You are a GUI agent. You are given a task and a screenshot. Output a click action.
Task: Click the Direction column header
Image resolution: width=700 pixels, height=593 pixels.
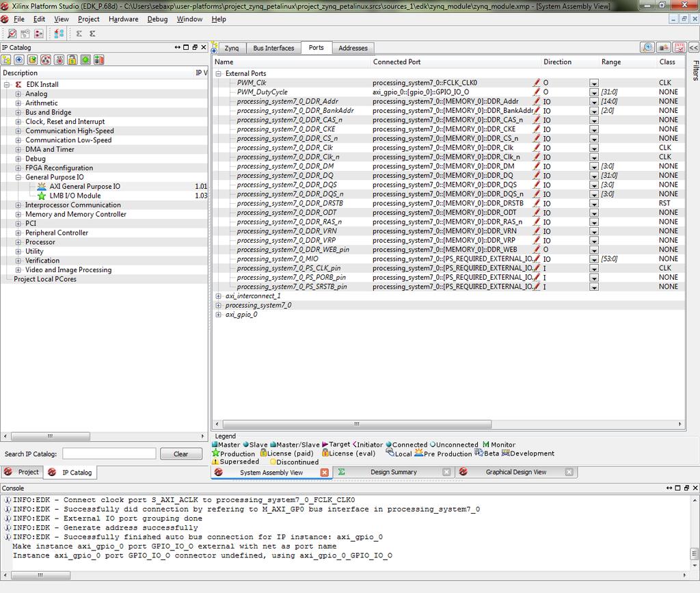[570, 62]
